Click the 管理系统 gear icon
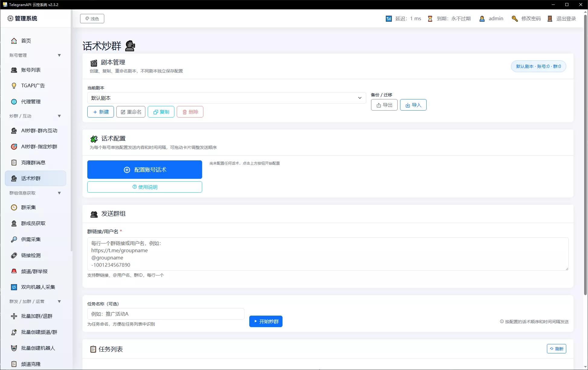Viewport: 588px width, 370px height. click(x=10, y=18)
